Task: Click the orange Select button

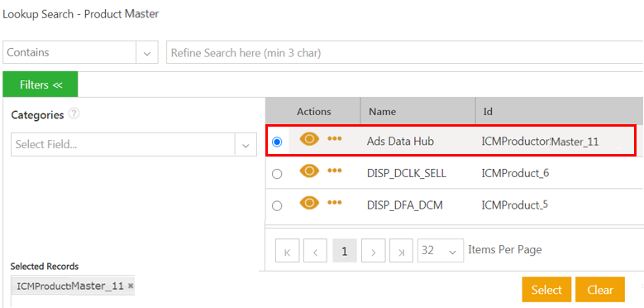Action: click(x=546, y=290)
